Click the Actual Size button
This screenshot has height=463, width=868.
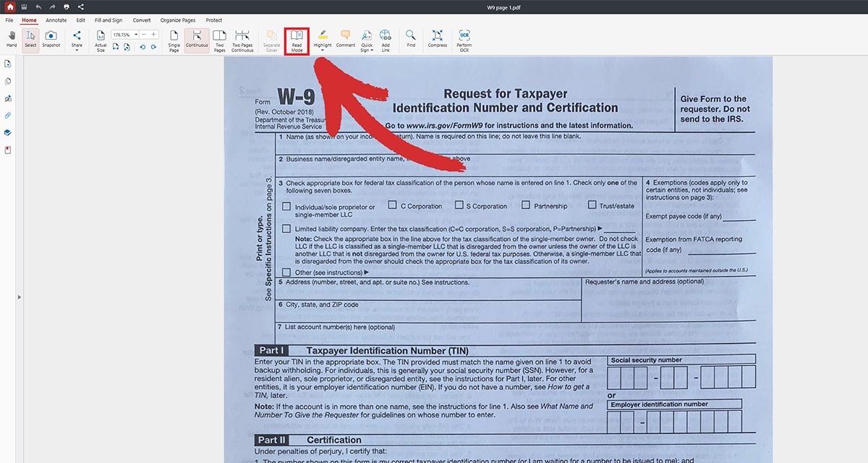(x=101, y=41)
